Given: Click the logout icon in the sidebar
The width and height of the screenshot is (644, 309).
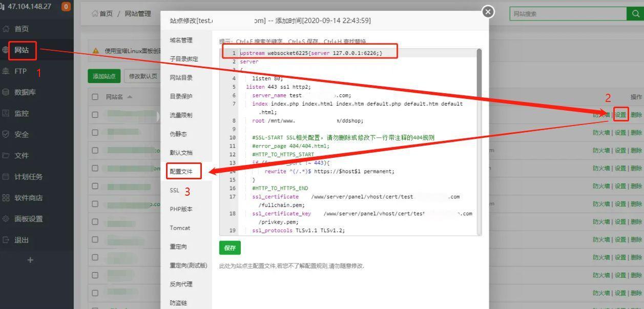Looking at the screenshot, I should click(6, 240).
